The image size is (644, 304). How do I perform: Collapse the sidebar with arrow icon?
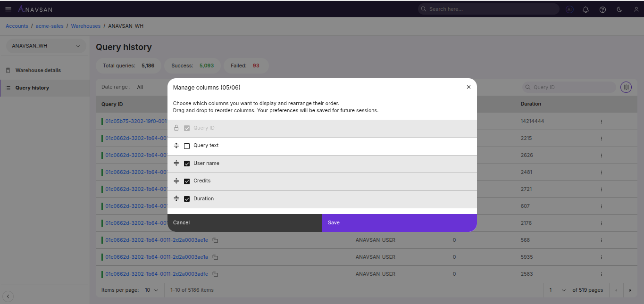point(8,296)
